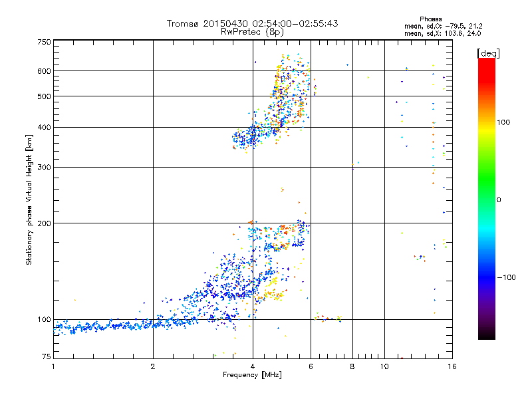The height and width of the screenshot is (399, 532).
Task: Click the colorbar label '0'
Action: [x=499, y=200]
